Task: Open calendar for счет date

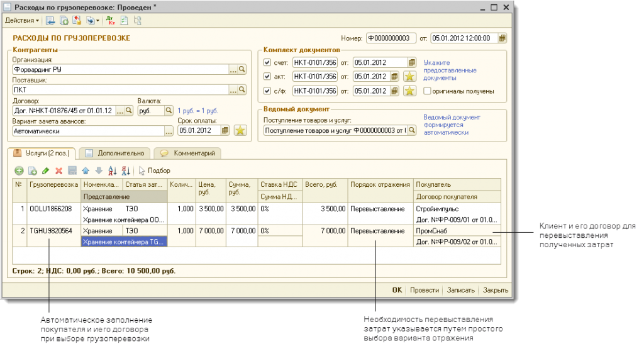Action: click(411, 62)
